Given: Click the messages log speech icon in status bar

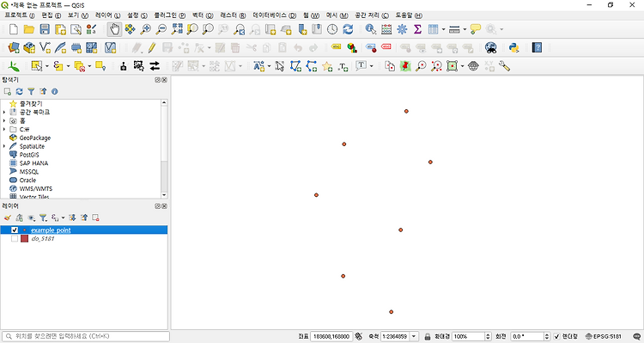Looking at the screenshot, I should pos(637,336).
